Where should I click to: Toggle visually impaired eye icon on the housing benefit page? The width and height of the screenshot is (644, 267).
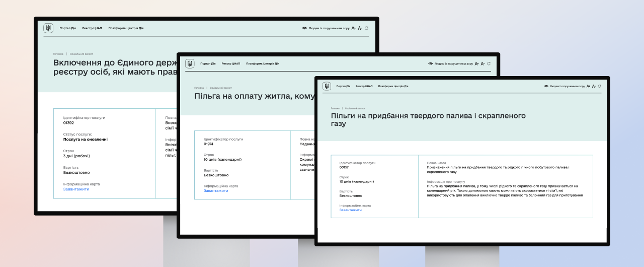431,63
